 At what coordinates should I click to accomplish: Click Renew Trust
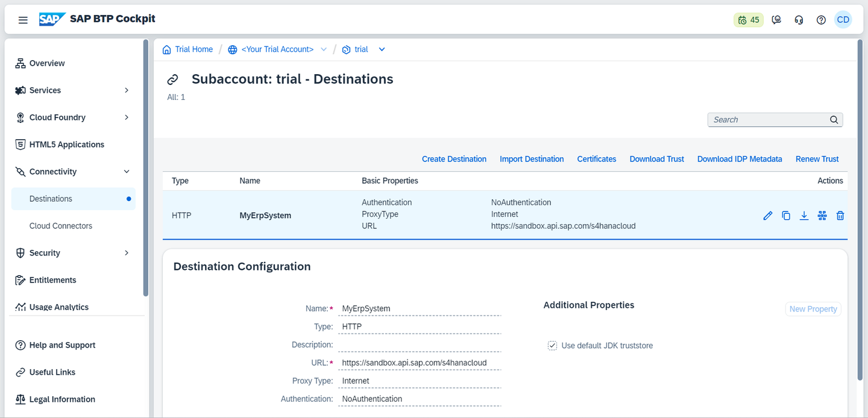point(817,159)
